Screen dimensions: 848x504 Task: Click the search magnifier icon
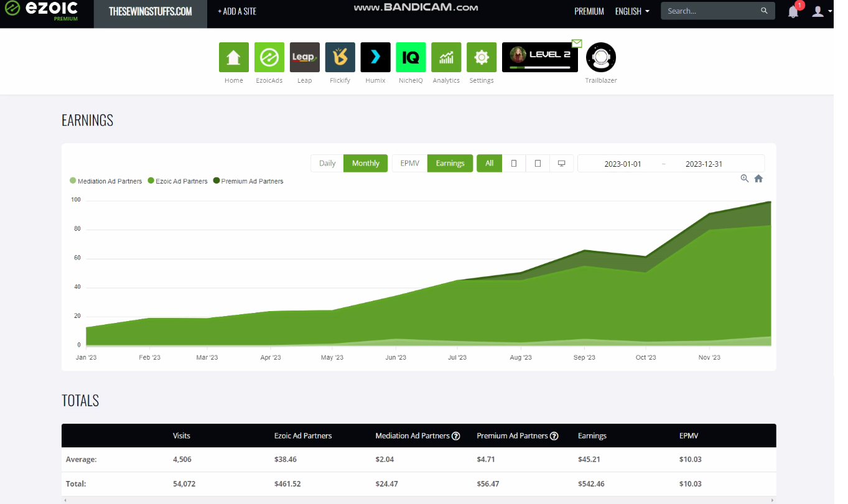(x=764, y=11)
